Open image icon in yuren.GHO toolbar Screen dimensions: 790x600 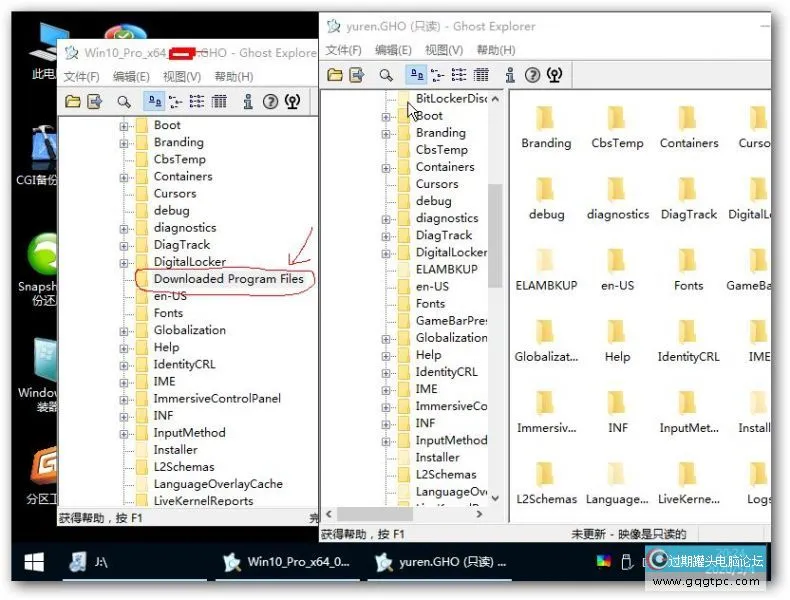[x=335, y=75]
